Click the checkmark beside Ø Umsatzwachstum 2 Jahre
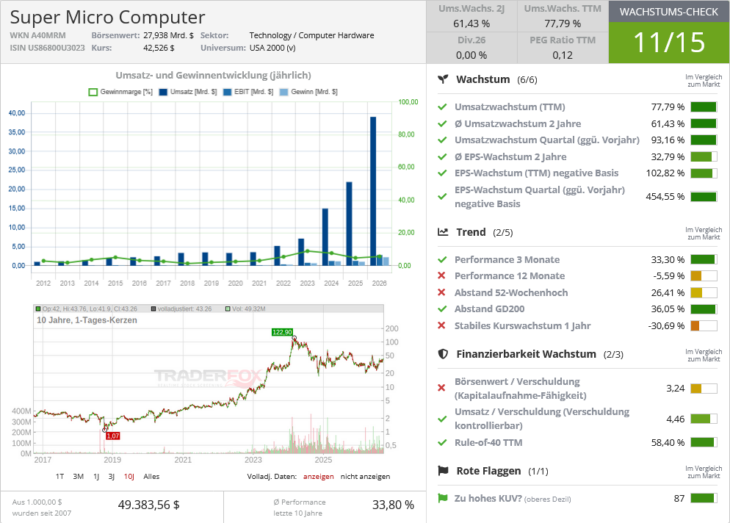Screen dimensions: 730x523 click(x=442, y=124)
